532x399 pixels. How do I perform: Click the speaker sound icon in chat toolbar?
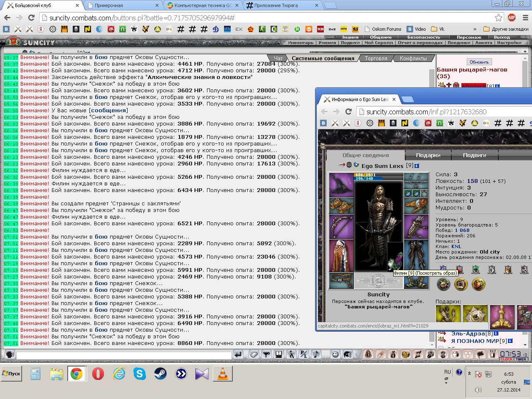click(316, 355)
